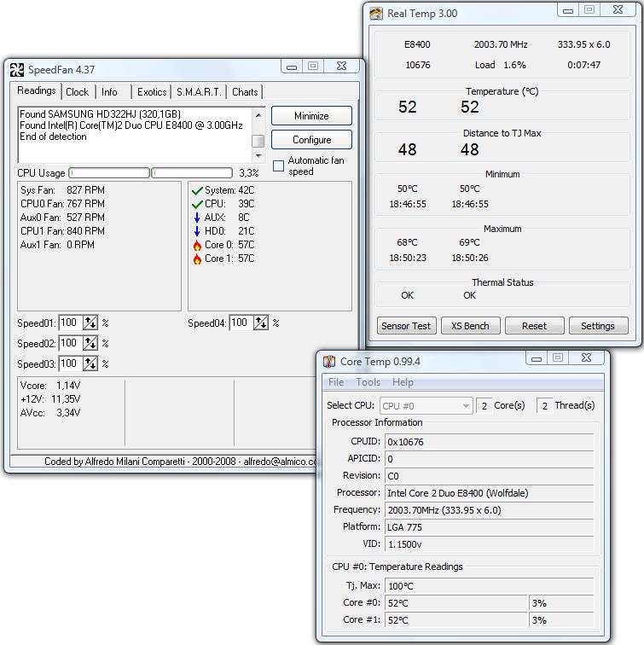644x645 pixels.
Task: Close the Core Temp window
Action: click(x=587, y=357)
